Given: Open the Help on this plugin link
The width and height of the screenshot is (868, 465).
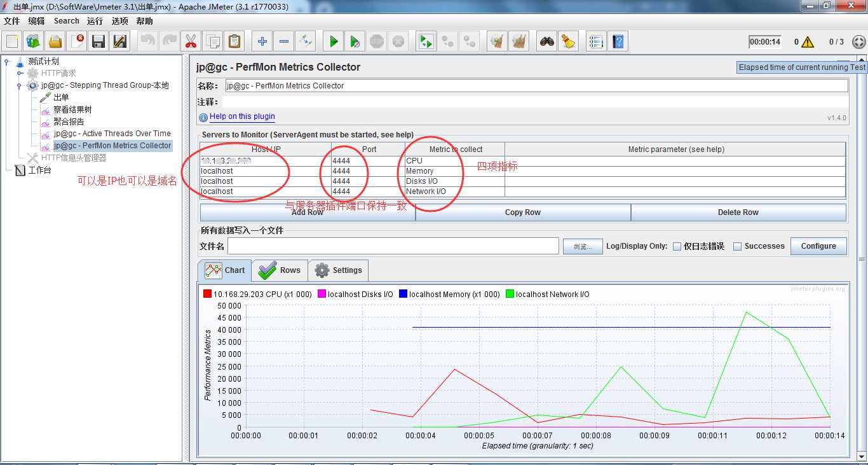Looking at the screenshot, I should [x=242, y=116].
